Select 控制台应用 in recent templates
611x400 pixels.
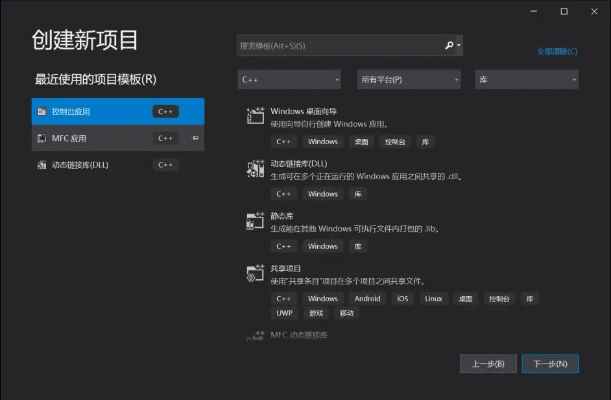(x=118, y=112)
